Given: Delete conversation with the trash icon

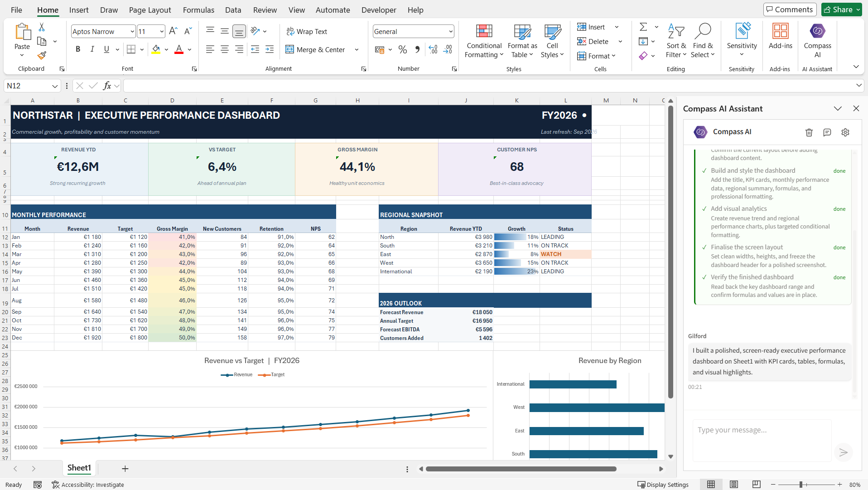Looking at the screenshot, I should 809,132.
